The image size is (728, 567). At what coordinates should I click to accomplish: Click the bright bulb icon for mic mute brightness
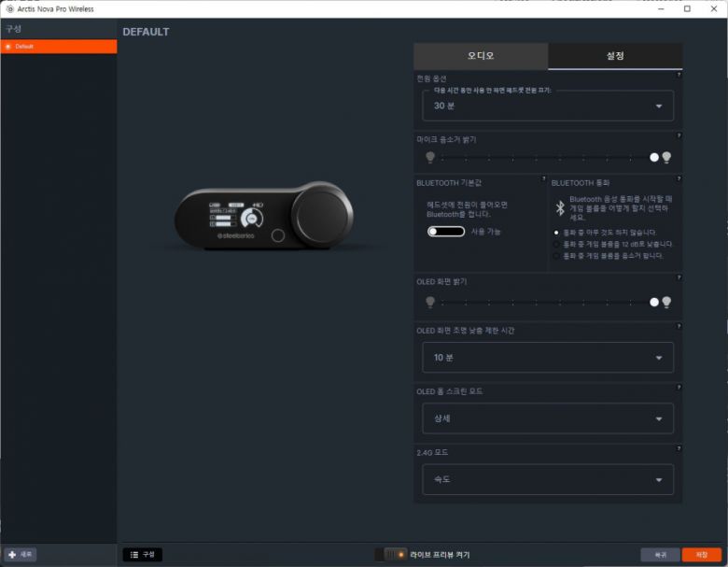[666, 158]
